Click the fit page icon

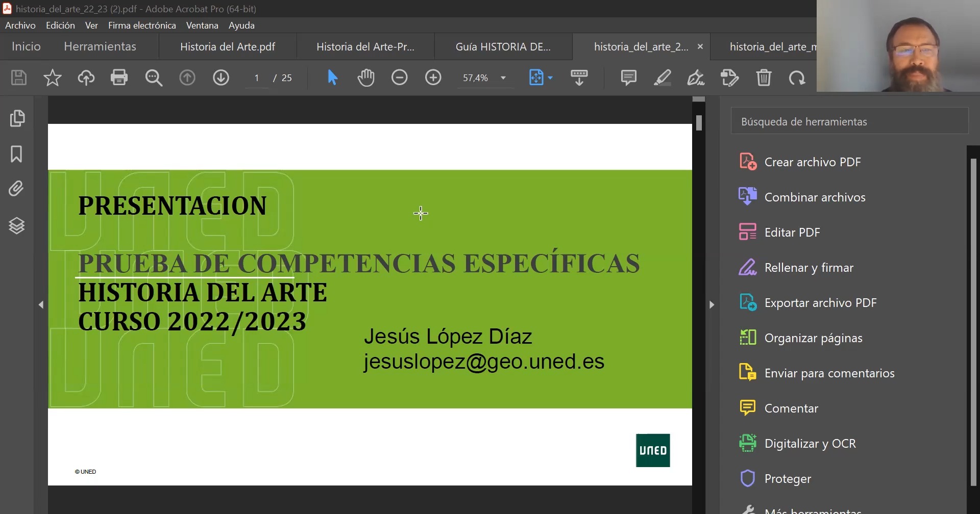pos(536,78)
